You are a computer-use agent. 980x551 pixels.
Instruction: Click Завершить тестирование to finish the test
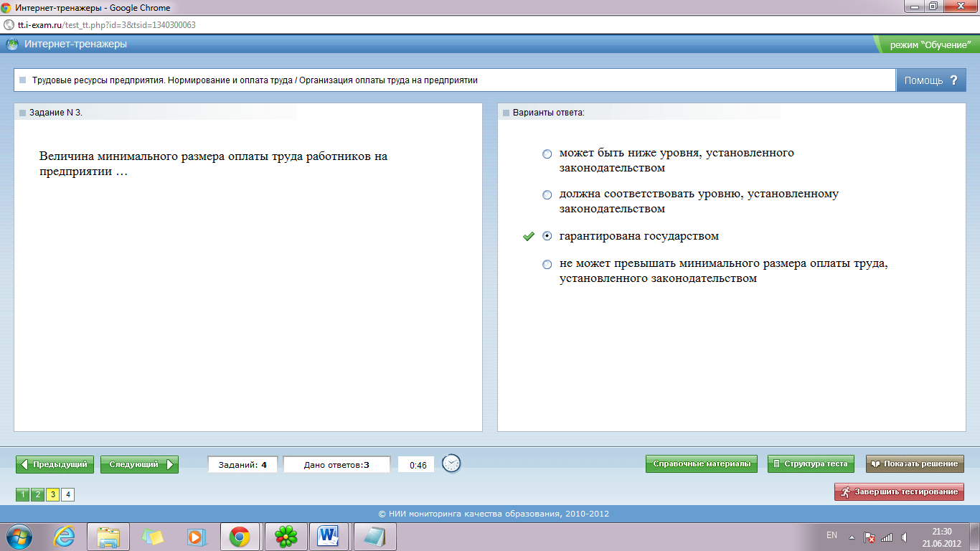coord(899,491)
